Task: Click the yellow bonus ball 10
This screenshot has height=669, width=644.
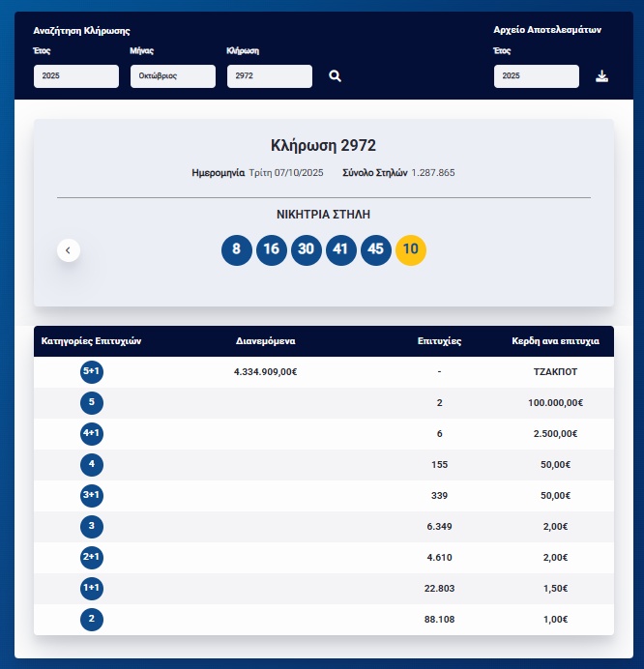Action: (x=411, y=249)
